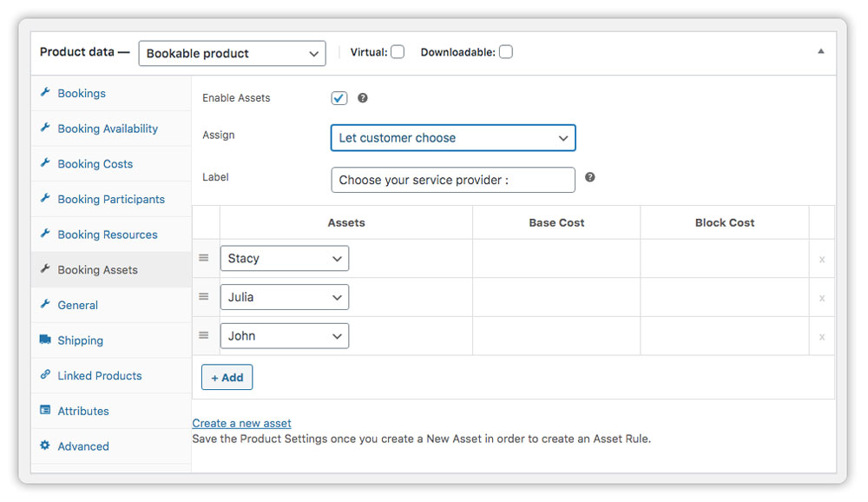Remove the Stacy asset row
This screenshot has height=502, width=868.
(822, 260)
